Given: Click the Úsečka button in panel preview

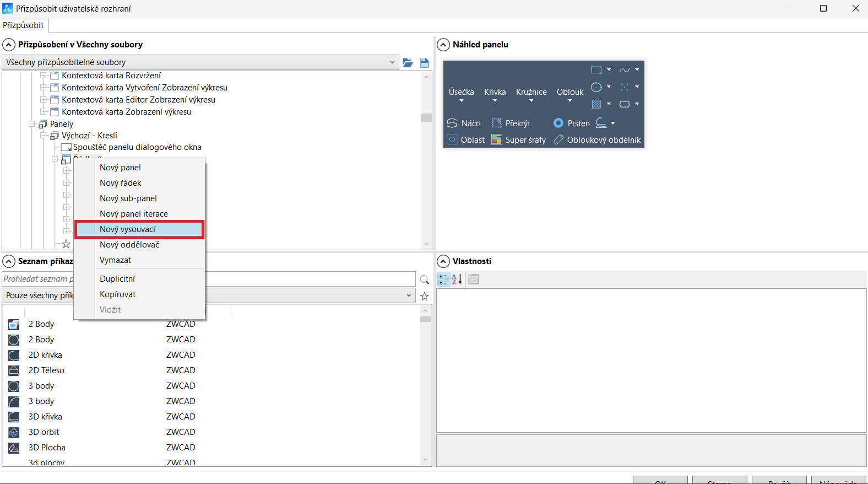Looking at the screenshot, I should 461,92.
